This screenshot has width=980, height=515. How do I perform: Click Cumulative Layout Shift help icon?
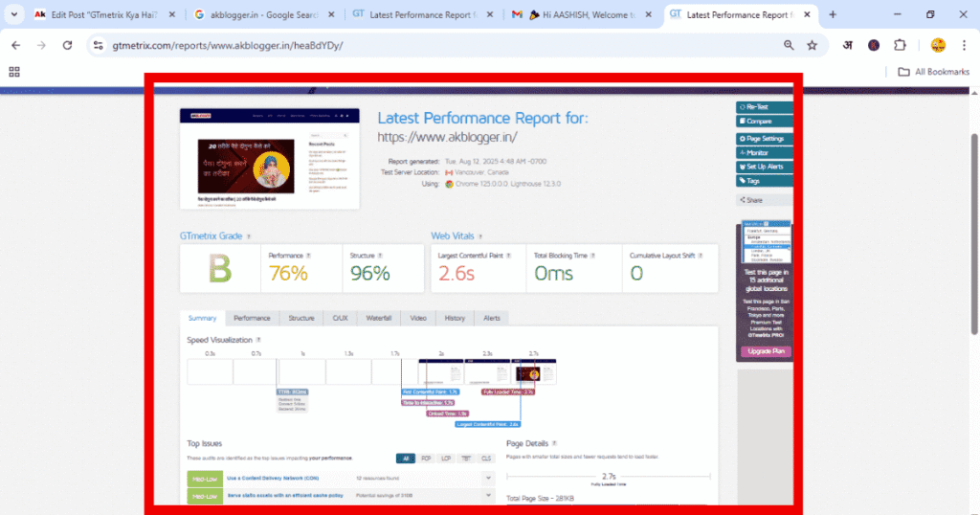[700, 256]
